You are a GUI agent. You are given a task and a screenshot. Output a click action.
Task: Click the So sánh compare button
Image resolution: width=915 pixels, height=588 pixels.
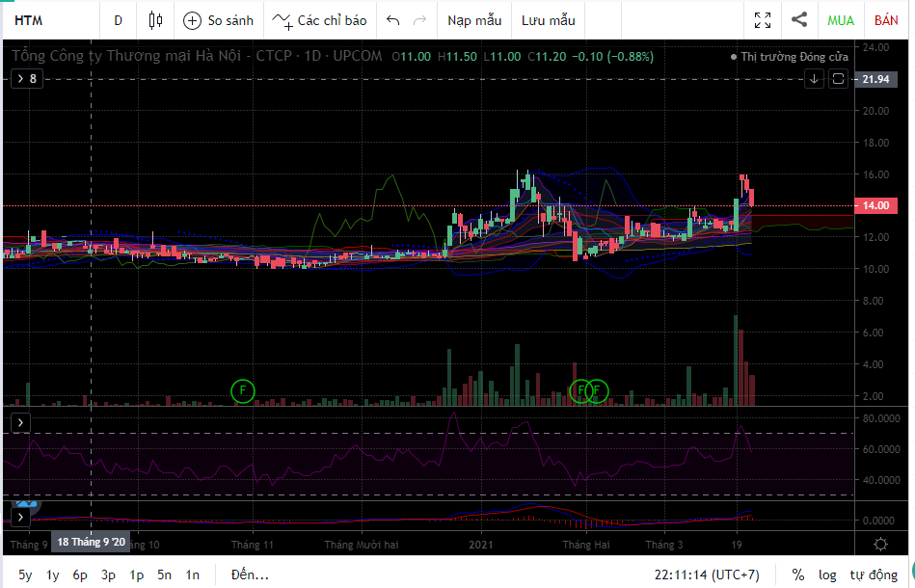218,20
